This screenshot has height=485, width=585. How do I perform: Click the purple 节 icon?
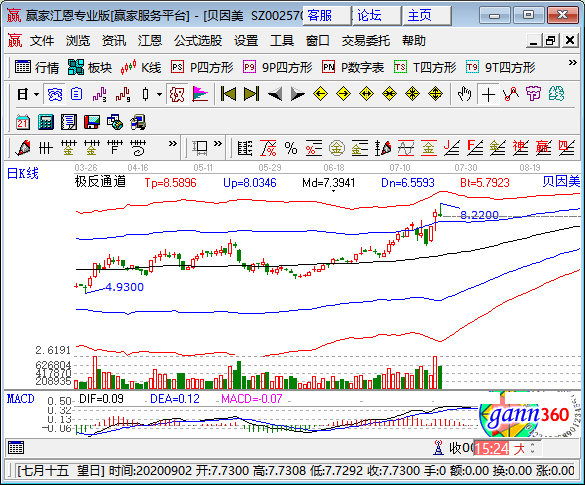533,94
